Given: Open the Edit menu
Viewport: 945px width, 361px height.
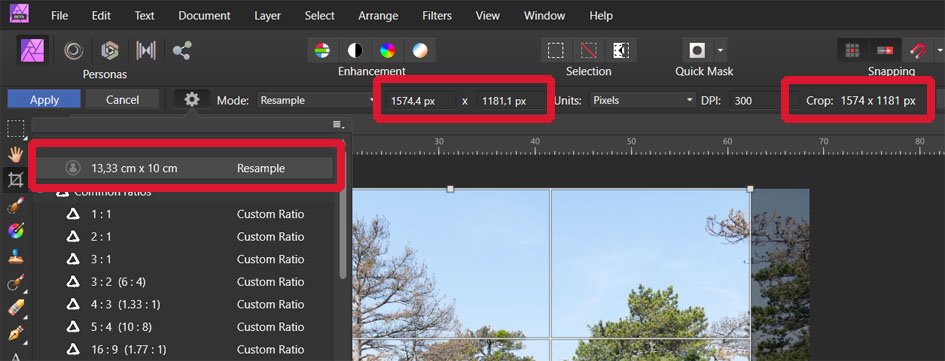Looking at the screenshot, I should 101,16.
